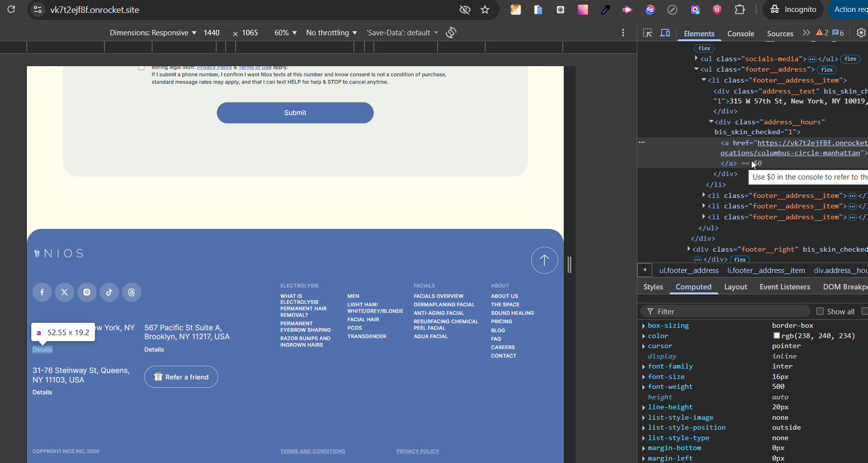Open the Pricing footer link
Image resolution: width=868 pixels, height=463 pixels.
pos(502,322)
